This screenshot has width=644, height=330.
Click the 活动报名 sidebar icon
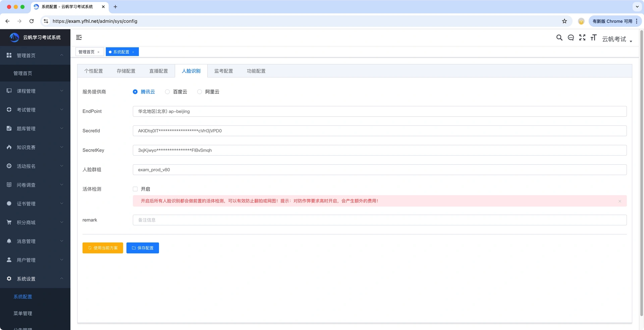9,166
